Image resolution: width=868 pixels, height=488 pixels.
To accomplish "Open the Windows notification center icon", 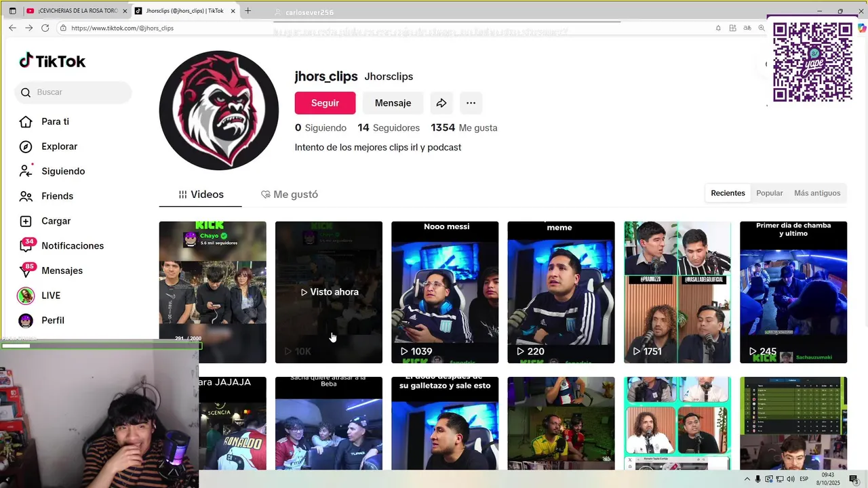I will pos(853,479).
